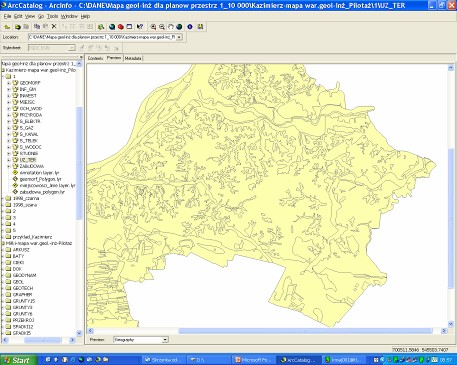The height and width of the screenshot is (365, 457).
Task: Open the Help menu
Action: coord(85,16)
